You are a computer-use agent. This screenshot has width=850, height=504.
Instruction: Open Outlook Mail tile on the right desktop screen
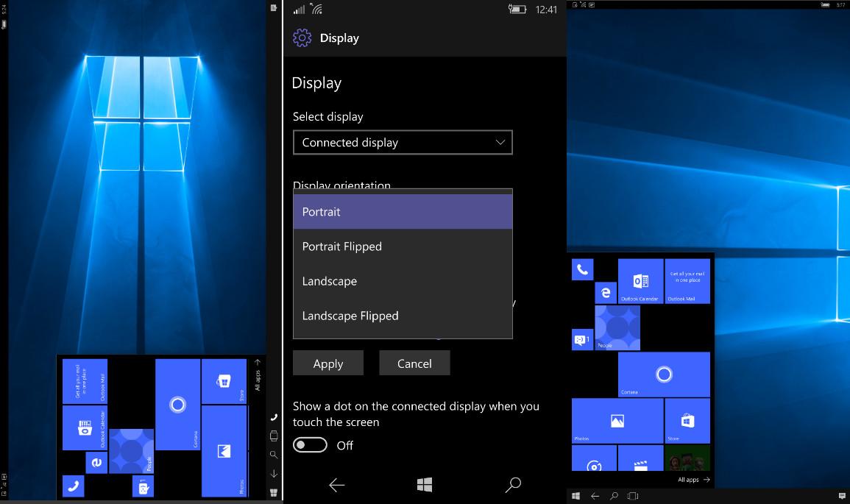(x=687, y=281)
